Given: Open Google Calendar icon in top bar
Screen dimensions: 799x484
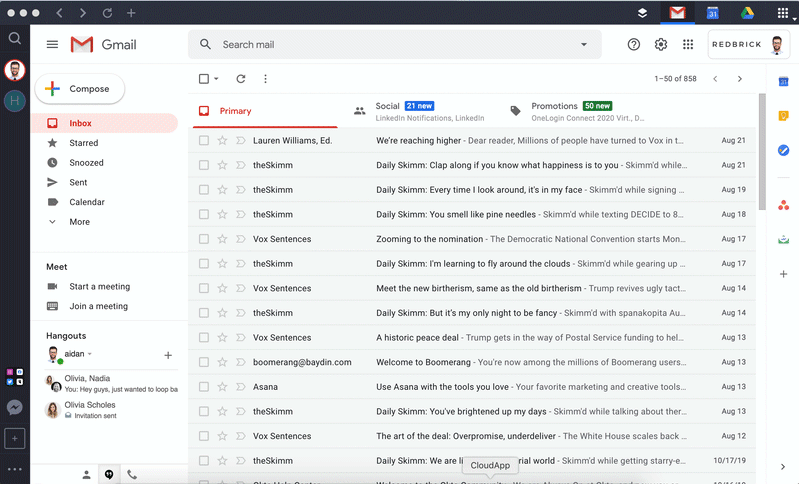Looking at the screenshot, I should (712, 13).
